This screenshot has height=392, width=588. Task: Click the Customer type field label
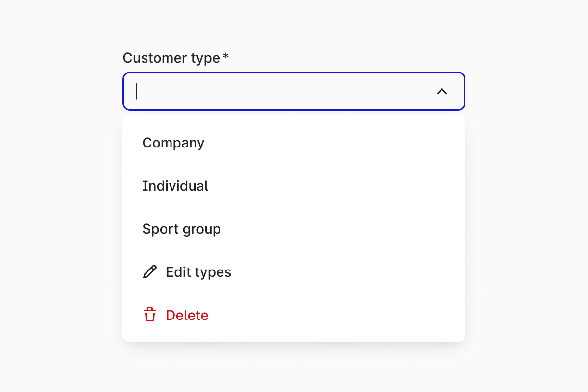tap(171, 58)
